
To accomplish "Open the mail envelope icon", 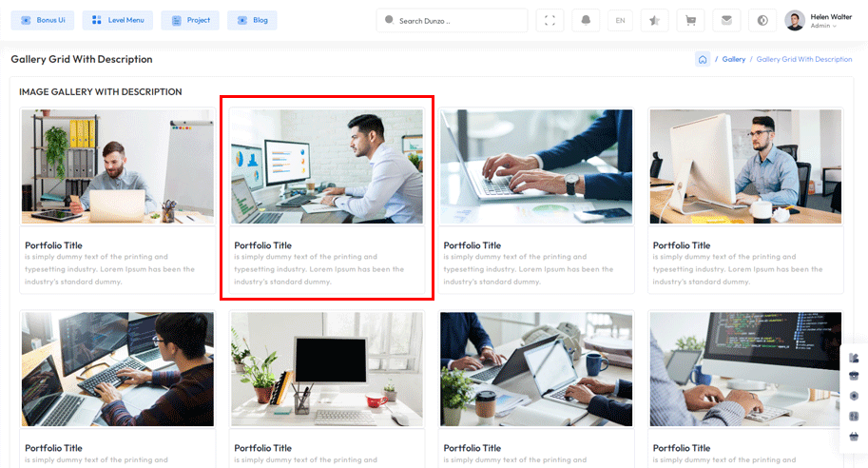I will pos(726,20).
